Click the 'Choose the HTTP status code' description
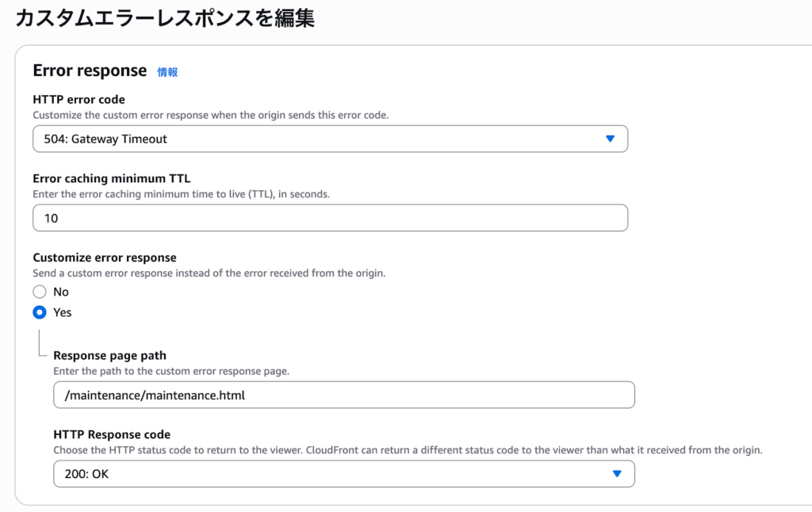Screen dimensions: 812x512 [x=408, y=450]
